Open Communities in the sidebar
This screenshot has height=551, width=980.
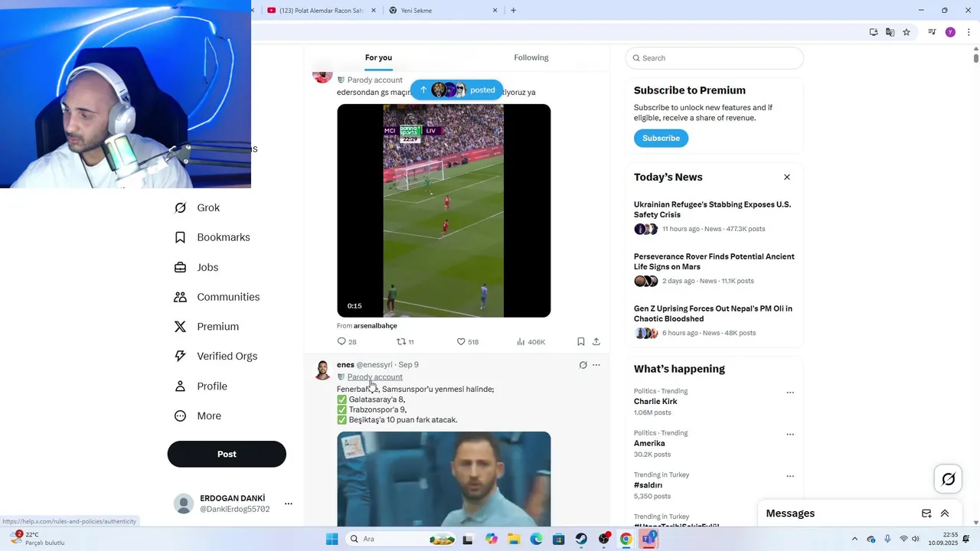[217, 297]
